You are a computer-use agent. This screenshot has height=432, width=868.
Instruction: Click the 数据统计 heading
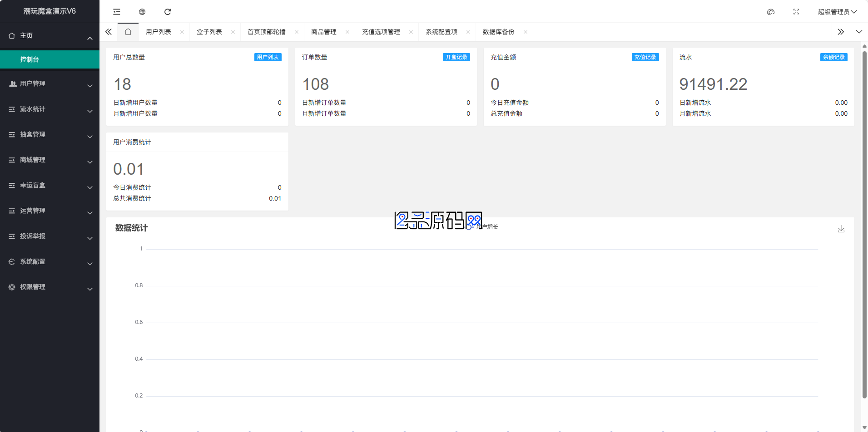pos(132,228)
